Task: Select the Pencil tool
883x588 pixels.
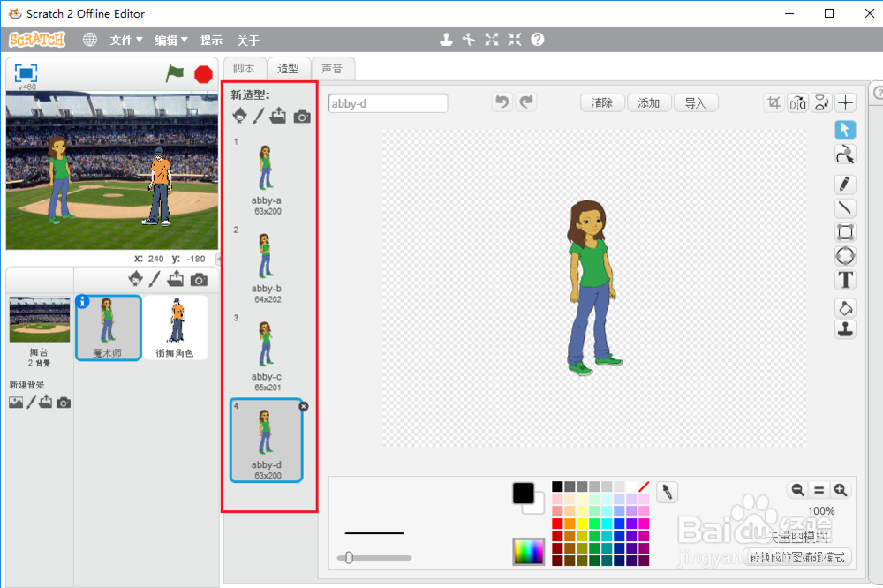Action: (845, 185)
